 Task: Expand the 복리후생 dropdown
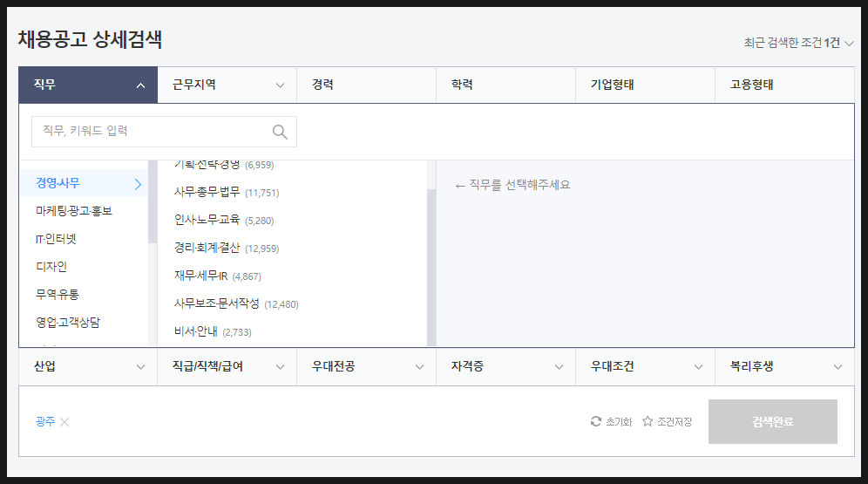[784, 366]
